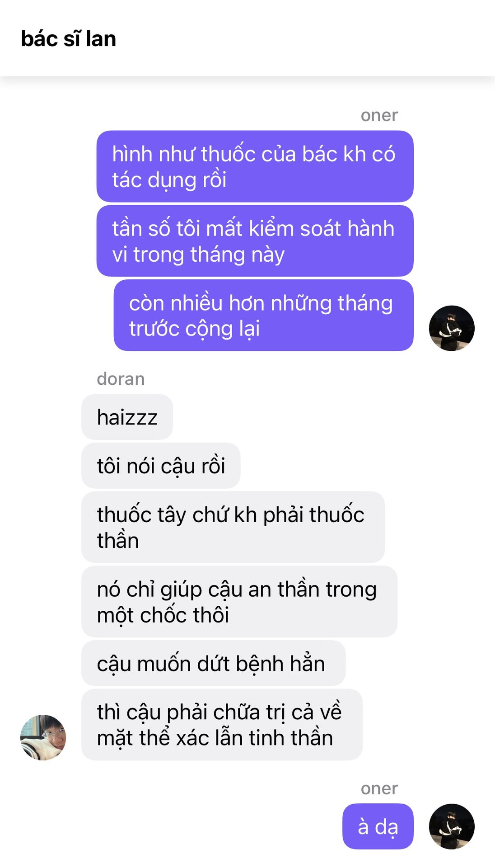Open doran's profile picture avatar
Screen dimensions: 495x868
click(43, 737)
